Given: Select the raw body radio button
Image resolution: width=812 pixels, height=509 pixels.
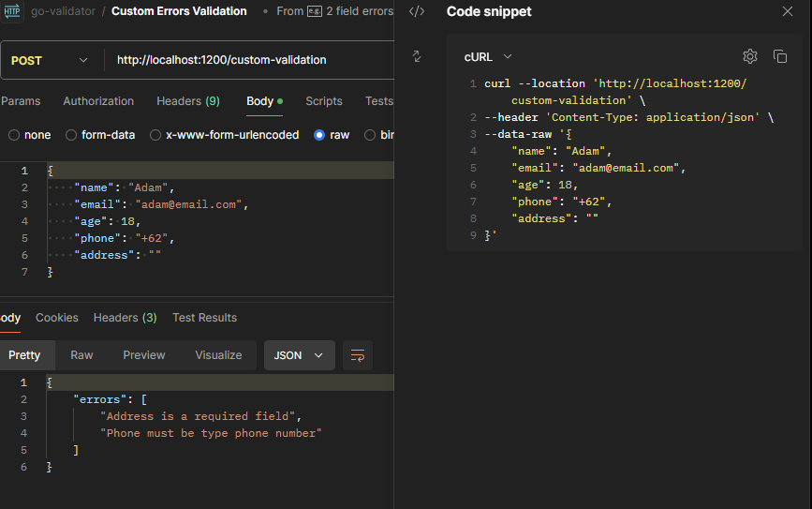Looking at the screenshot, I should (x=320, y=135).
